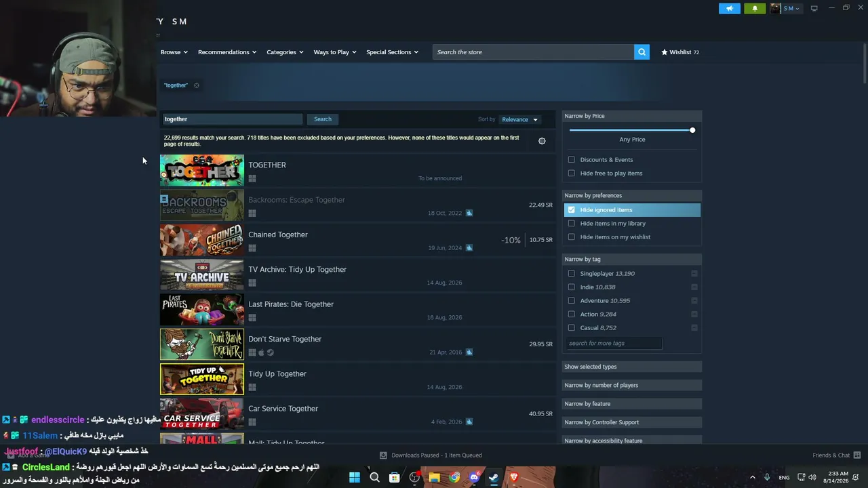868x488 pixels.
Task: Filter by Action tag checkbox
Action: coord(572,314)
